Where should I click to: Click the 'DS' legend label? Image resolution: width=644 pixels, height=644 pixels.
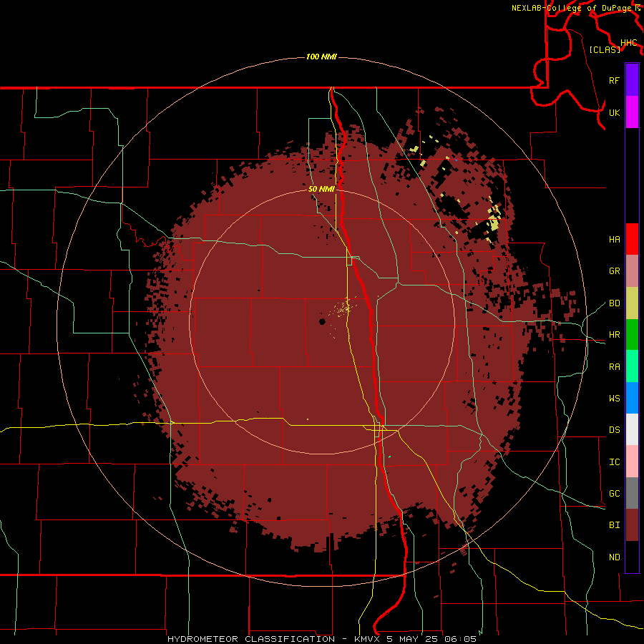614,430
